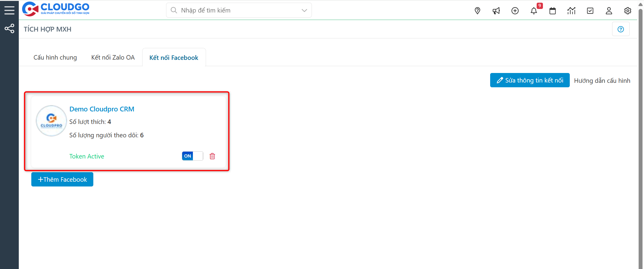Screen dimensions: 644x269
Task: Open the check-in location pin icon
Action: (477, 11)
